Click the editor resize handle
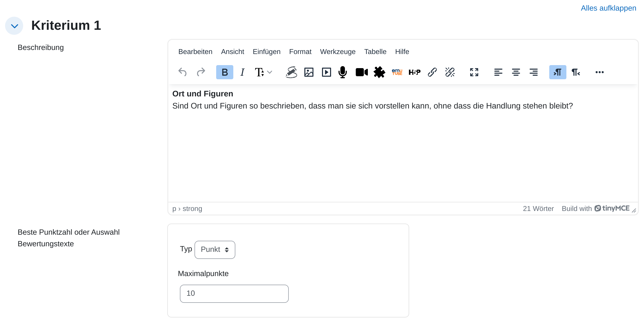644x323 pixels. pos(634,210)
